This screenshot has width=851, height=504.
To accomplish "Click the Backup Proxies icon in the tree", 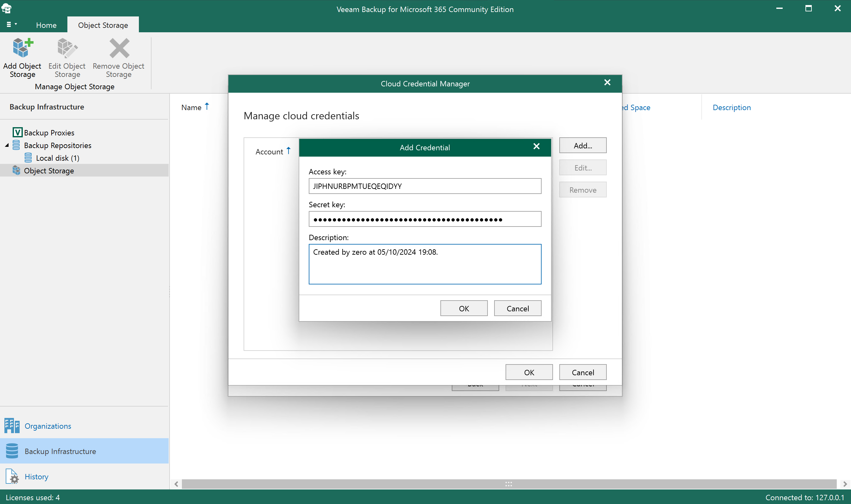I will (x=18, y=132).
